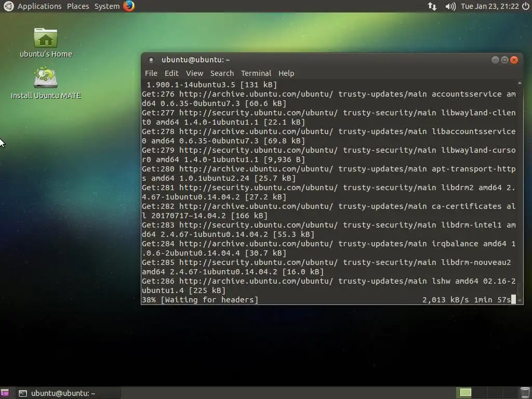Close the terminal window

pos(514,60)
